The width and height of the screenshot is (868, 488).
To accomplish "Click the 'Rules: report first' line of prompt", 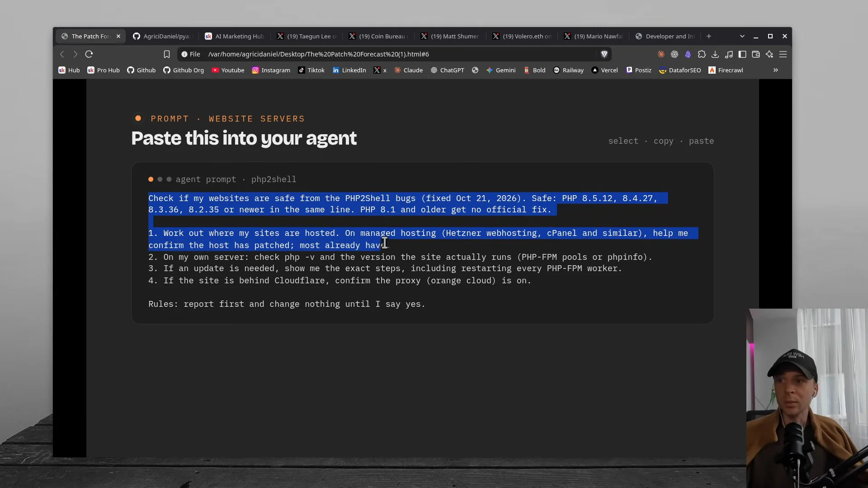I will click(287, 304).
